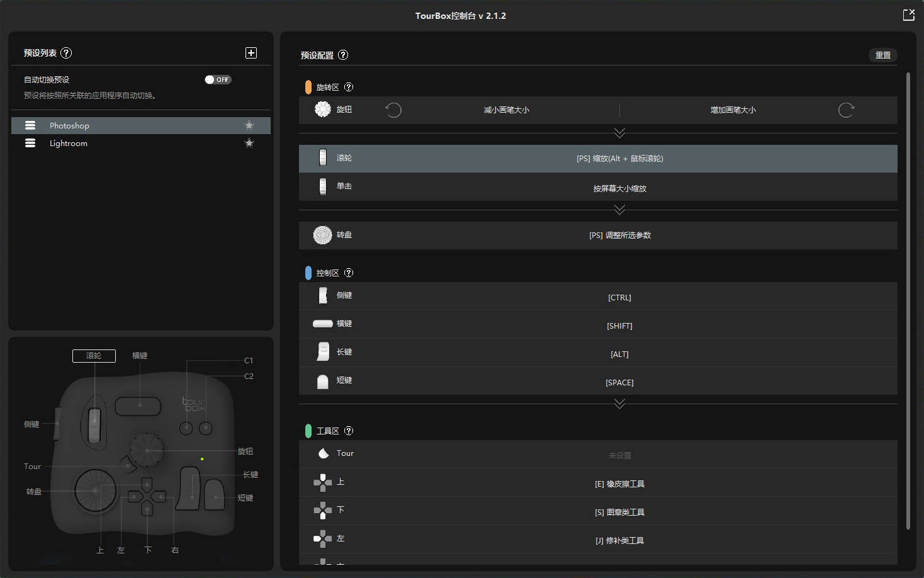Click the counterclockwise rotate icon in 旋钮 row
The image size is (924, 578).
tap(393, 110)
